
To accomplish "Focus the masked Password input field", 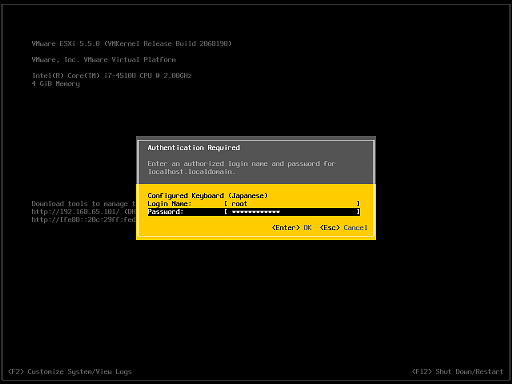I will 292,212.
